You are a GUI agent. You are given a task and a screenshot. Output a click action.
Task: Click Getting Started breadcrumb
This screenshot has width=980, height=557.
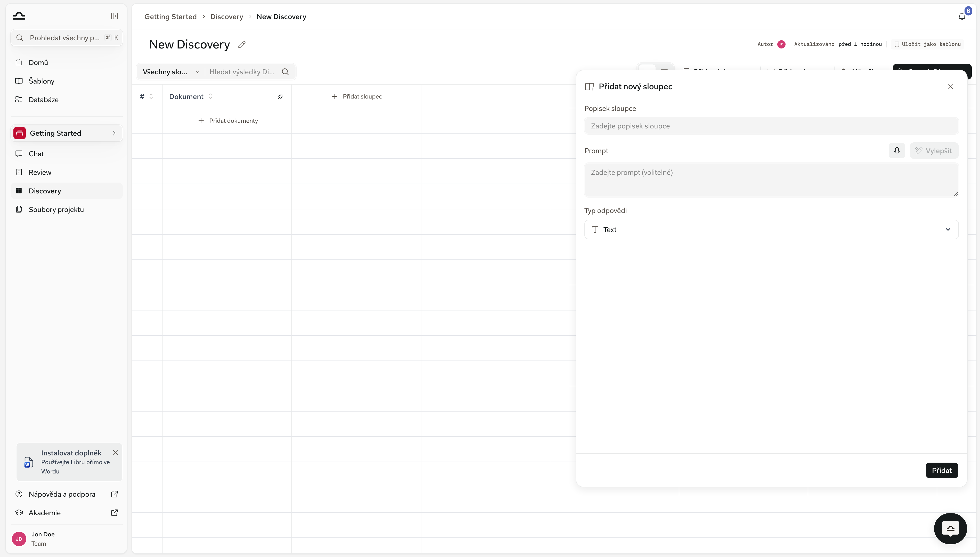coord(170,17)
